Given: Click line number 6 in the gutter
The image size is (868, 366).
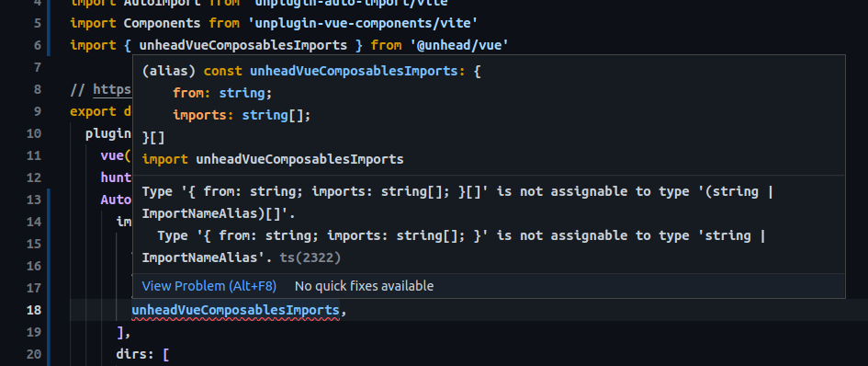Looking at the screenshot, I should [x=38, y=45].
